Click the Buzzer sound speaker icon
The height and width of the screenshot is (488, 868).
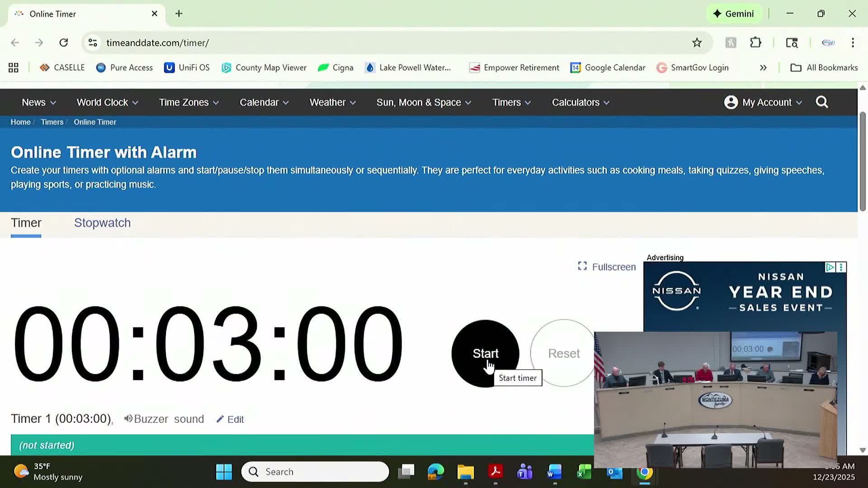tap(128, 419)
